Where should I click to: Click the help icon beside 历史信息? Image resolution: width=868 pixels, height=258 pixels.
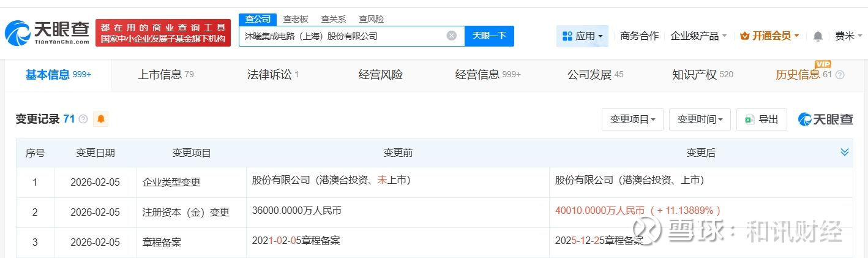tap(840, 75)
